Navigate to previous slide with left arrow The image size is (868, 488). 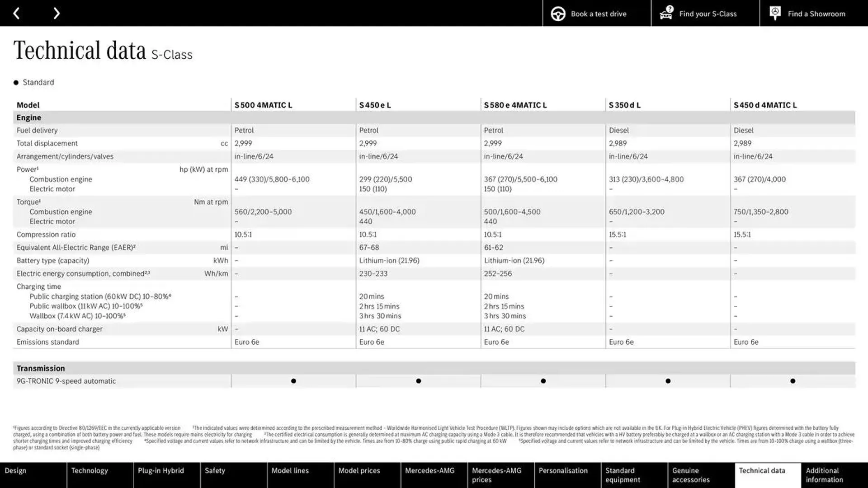click(x=16, y=13)
